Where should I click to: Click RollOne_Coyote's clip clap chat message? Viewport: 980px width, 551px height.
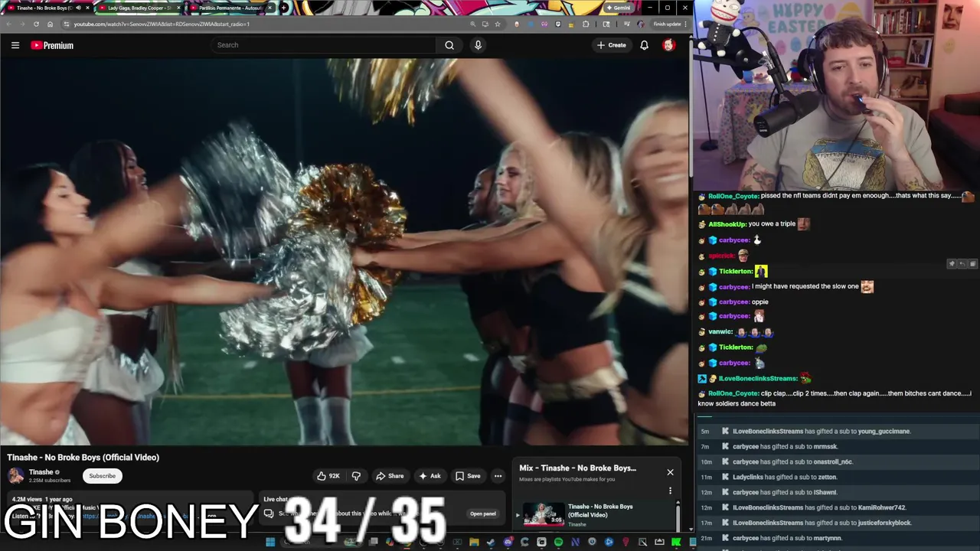tap(835, 398)
